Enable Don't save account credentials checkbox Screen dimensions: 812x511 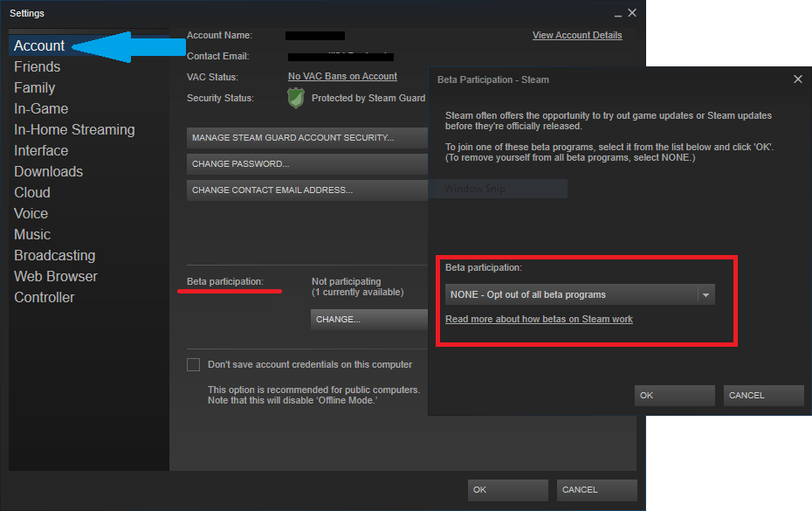click(194, 364)
